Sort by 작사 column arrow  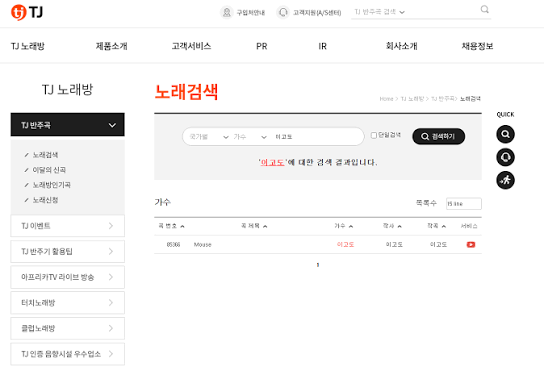pyautogui.click(x=399, y=227)
